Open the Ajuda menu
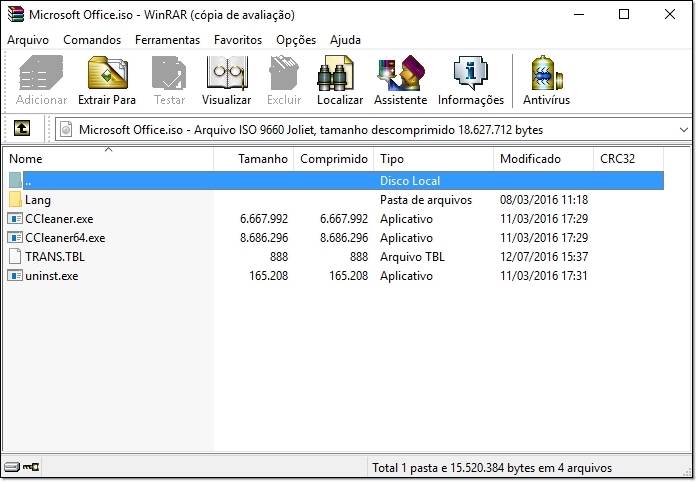 tap(345, 40)
